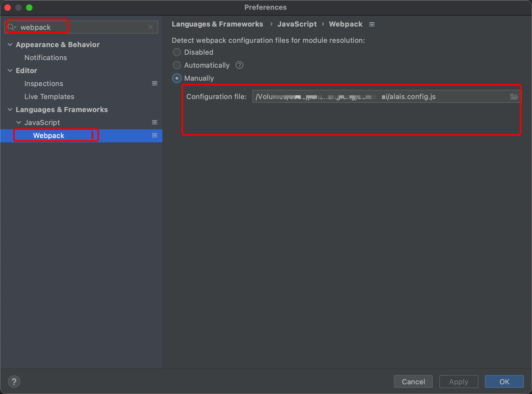The height and width of the screenshot is (394, 532).
Task: Open Notifications settings page
Action: click(46, 58)
